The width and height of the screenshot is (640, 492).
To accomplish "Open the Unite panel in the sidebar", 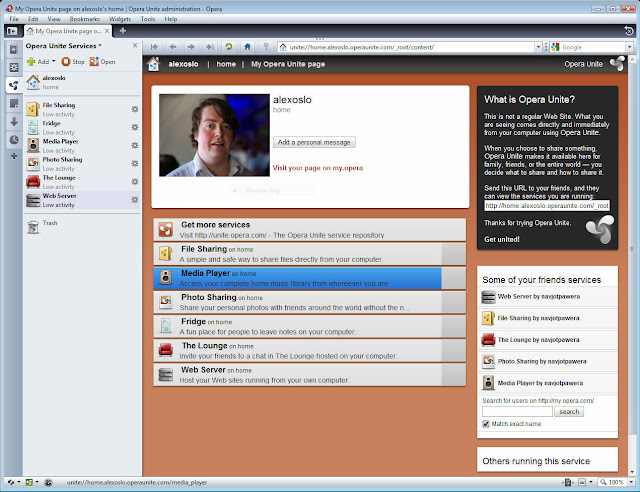I will (13, 84).
